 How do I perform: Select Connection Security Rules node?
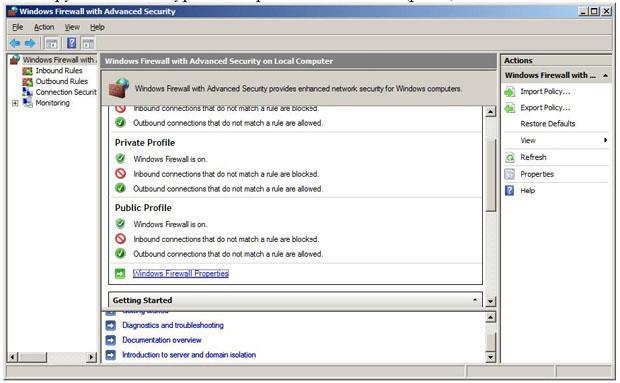click(x=66, y=92)
